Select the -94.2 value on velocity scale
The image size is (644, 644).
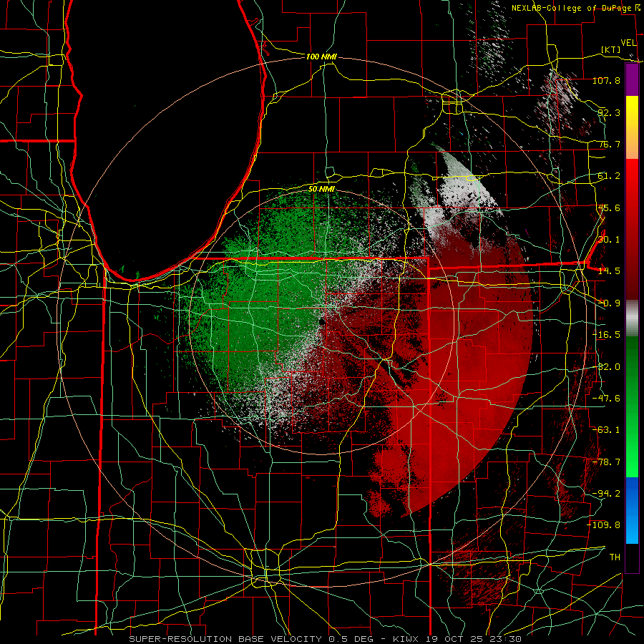(x=606, y=493)
